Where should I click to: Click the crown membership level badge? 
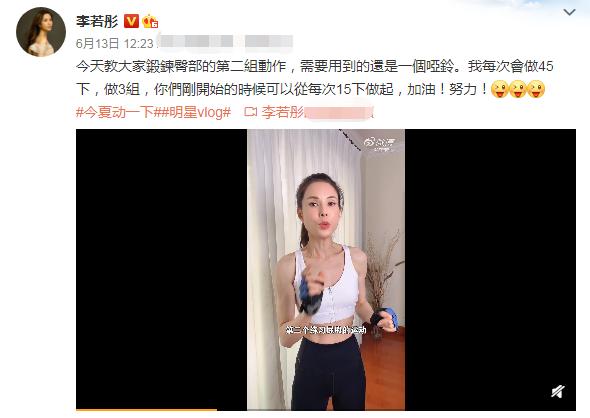tap(149, 21)
